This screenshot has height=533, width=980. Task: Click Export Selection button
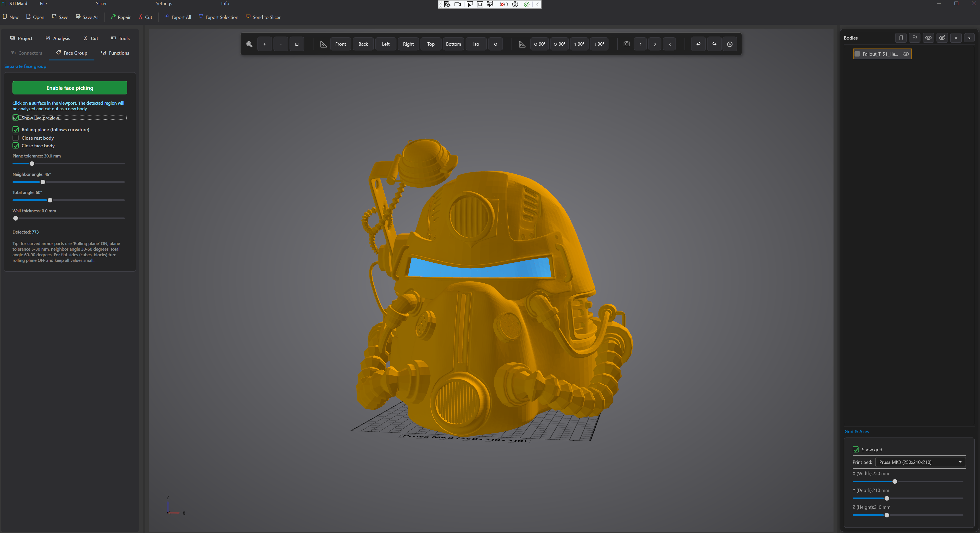point(218,17)
